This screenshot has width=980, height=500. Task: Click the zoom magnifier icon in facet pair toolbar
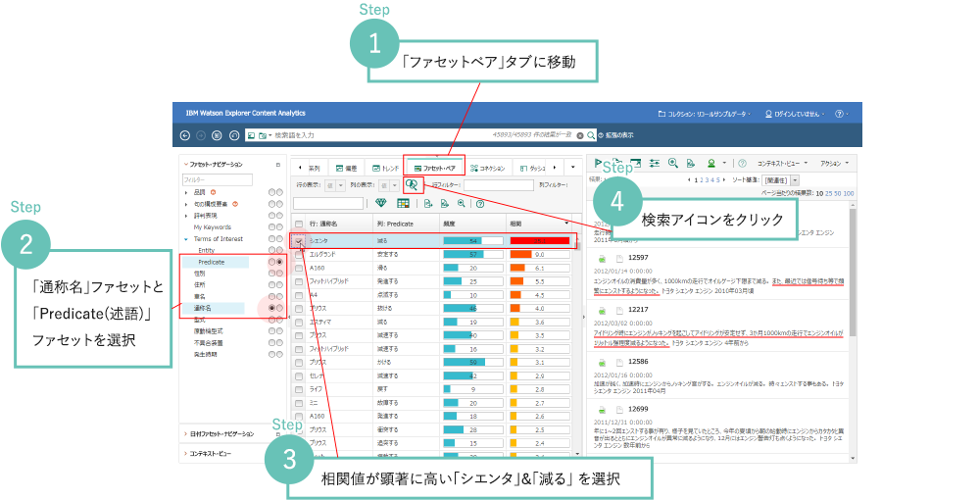coord(462,203)
